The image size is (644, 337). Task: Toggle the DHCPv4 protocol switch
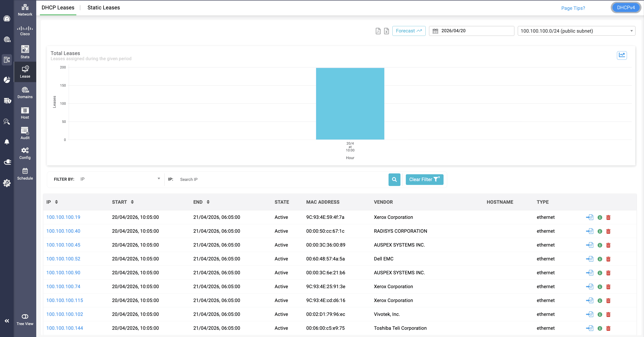click(x=626, y=7)
